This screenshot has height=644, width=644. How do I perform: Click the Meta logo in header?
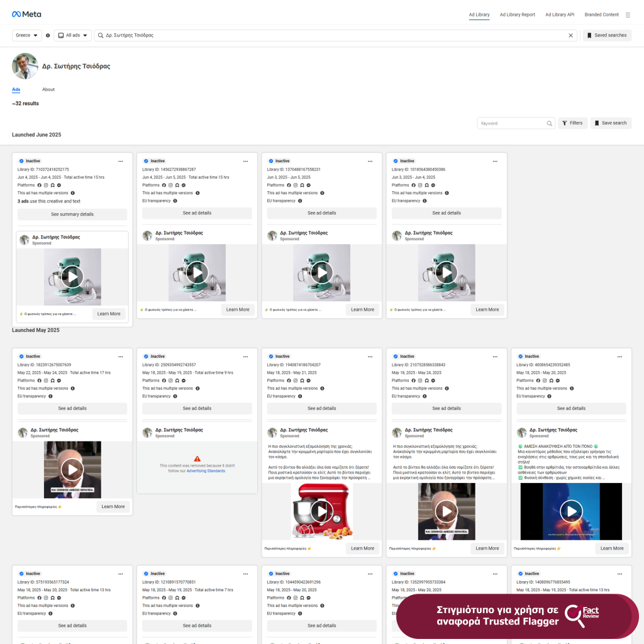[26, 14]
